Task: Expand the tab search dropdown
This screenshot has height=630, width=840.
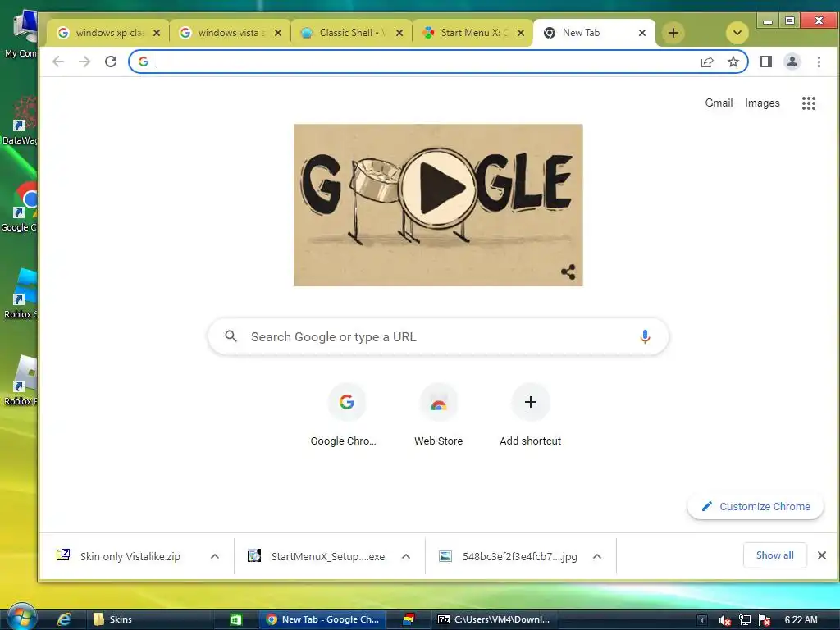Action: pyautogui.click(x=737, y=33)
